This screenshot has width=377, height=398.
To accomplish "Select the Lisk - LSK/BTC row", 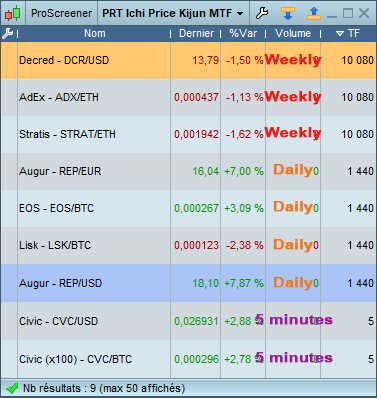I will click(188, 245).
